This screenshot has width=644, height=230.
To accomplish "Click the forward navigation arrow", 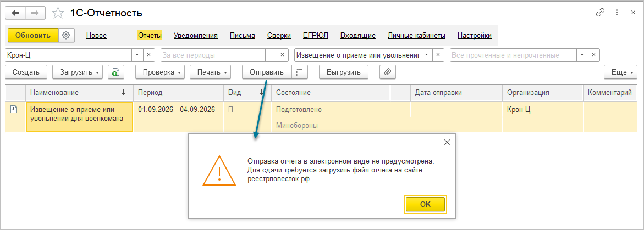I will 36,13.
